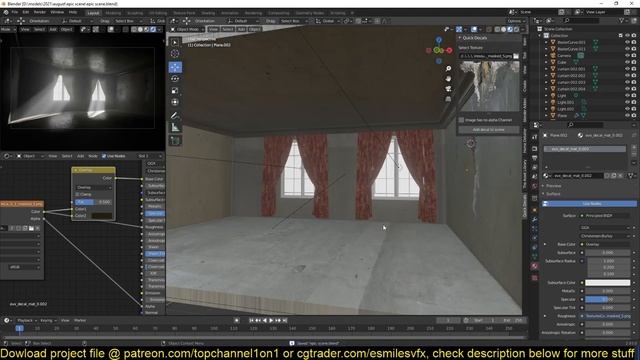
Task: Hide Light.001 using its eye icon
Action: [x=627, y=102]
